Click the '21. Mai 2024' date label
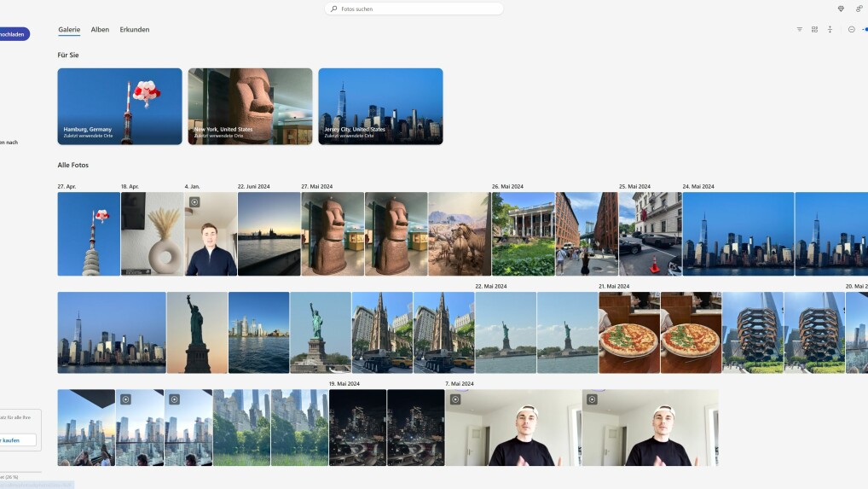 coord(614,286)
